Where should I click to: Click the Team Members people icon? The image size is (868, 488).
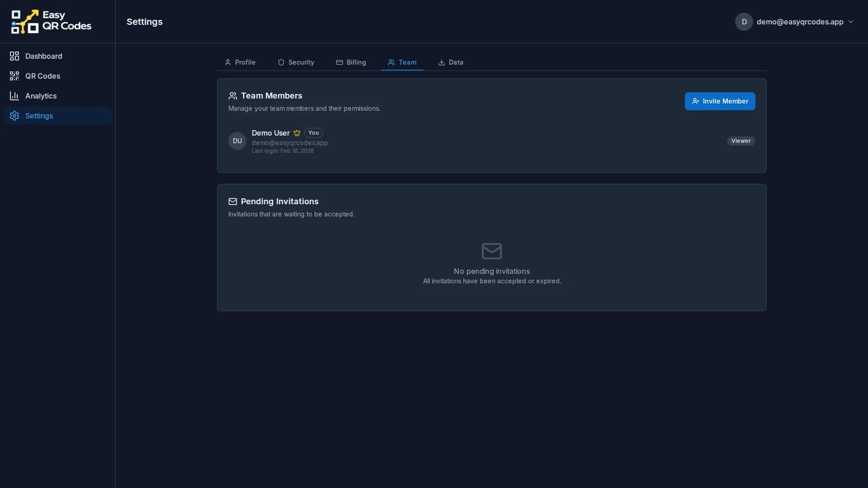coord(233,96)
